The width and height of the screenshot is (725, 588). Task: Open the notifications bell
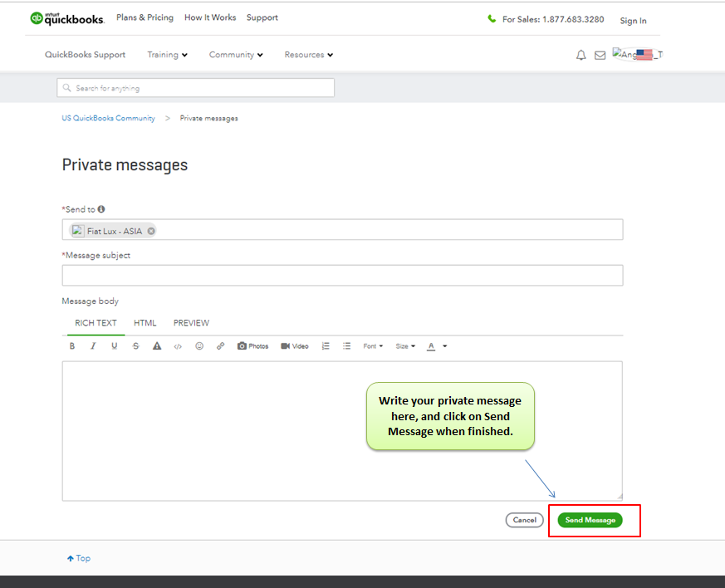[580, 56]
